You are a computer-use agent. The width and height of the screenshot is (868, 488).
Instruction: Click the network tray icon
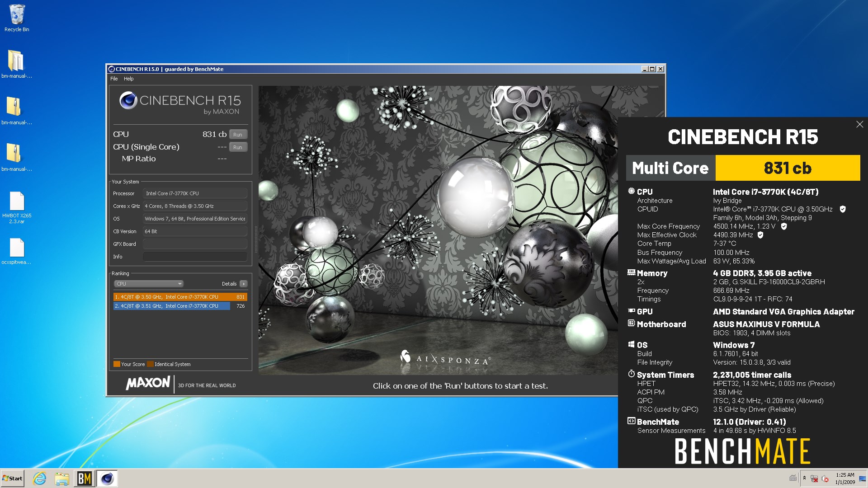pyautogui.click(x=814, y=479)
